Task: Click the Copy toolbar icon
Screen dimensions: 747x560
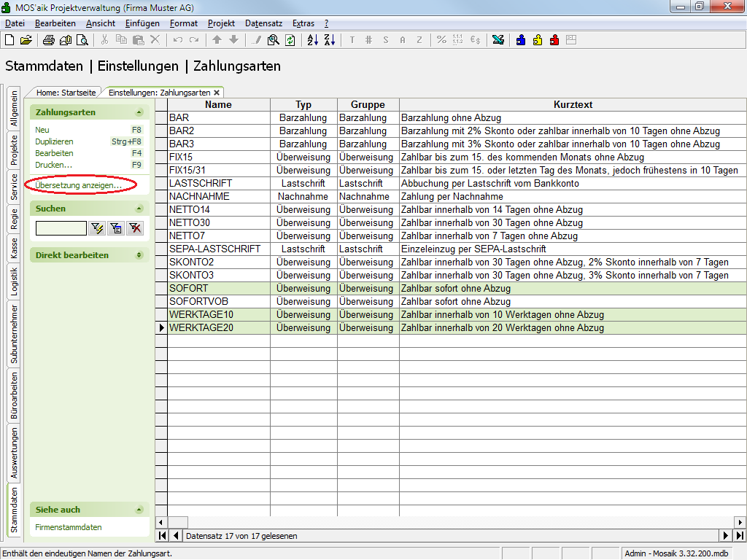Action: (x=122, y=40)
